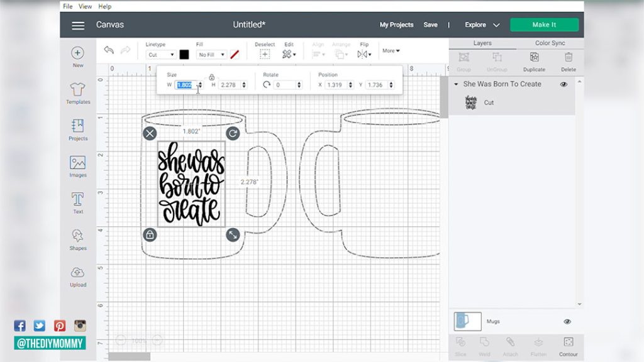Screen dimensions: 644x362
Task: Open the No Fill dropdown
Action: click(211, 55)
